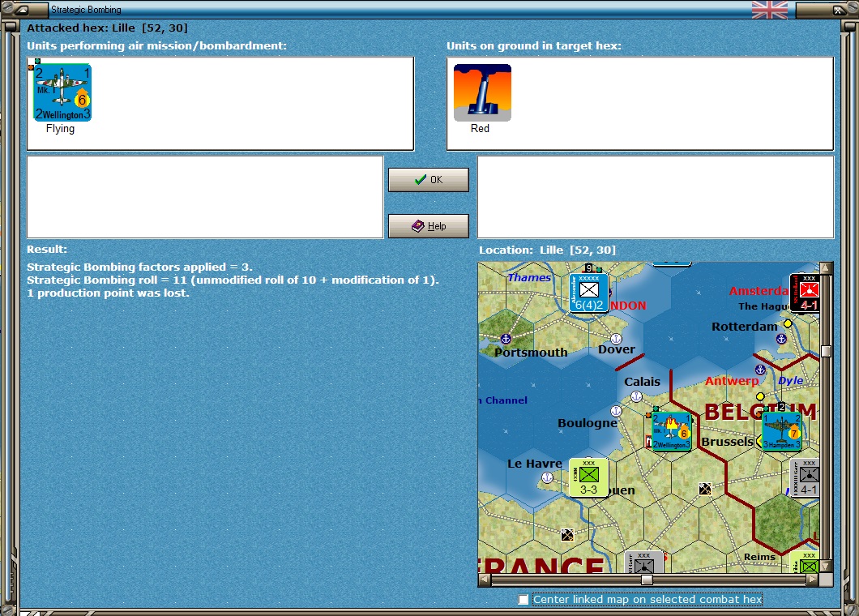Click the Rotterdam port anchor icon

pos(781,339)
